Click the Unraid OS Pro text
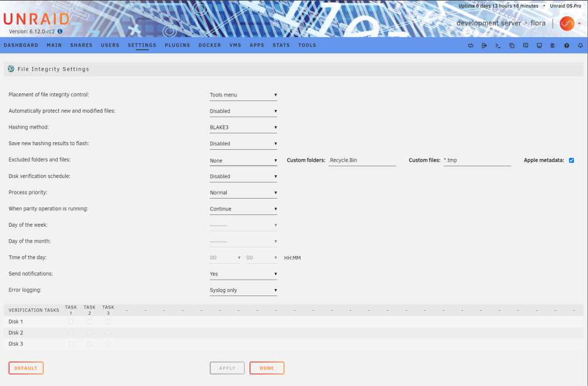588x386 pixels. tap(566, 6)
